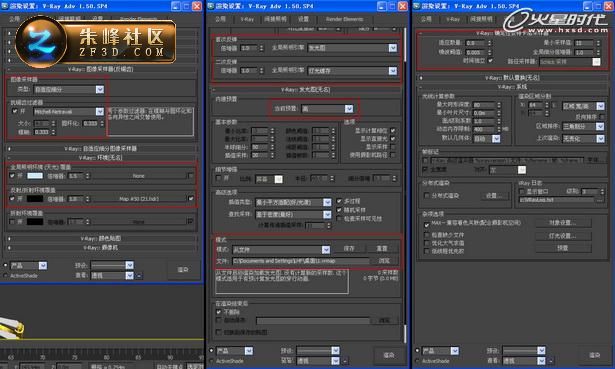615x369 pixels.
Task: Disable the 显示计算相位 option checkbox
Action: 393,131
